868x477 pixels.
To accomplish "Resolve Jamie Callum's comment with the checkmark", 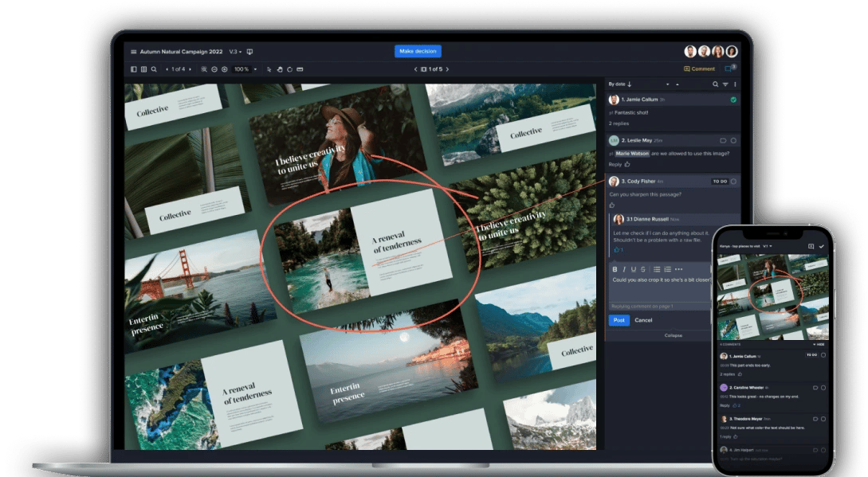I will point(733,99).
